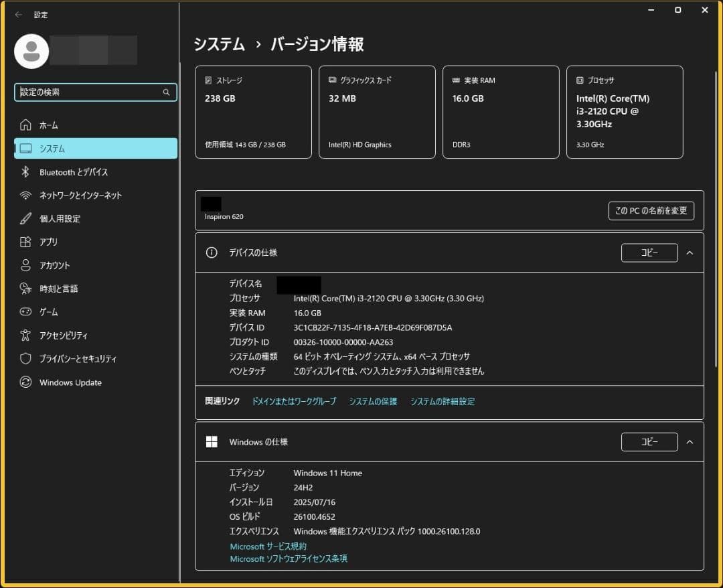Click the インストール日 value 2025/07/16
723x588 pixels.
click(314, 502)
